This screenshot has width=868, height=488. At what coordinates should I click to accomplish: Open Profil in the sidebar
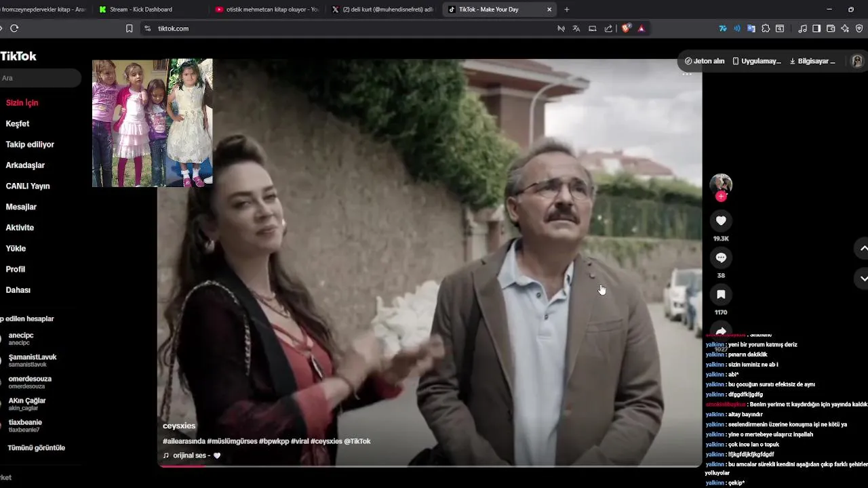click(16, 269)
